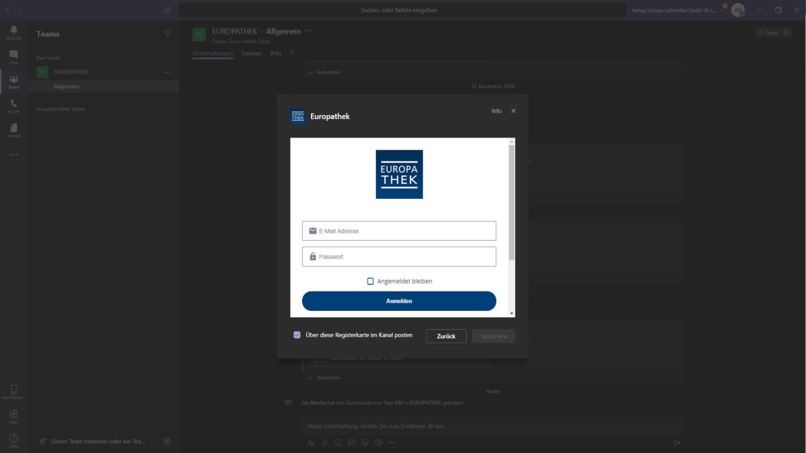Click the sticker icon in compose bar

point(364,442)
